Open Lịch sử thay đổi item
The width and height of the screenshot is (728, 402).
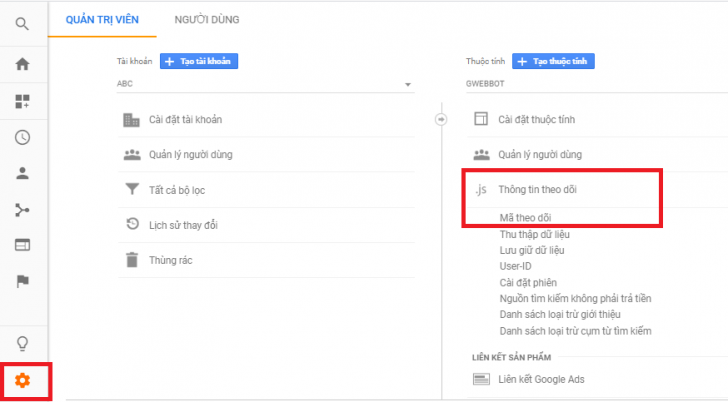pos(266,225)
